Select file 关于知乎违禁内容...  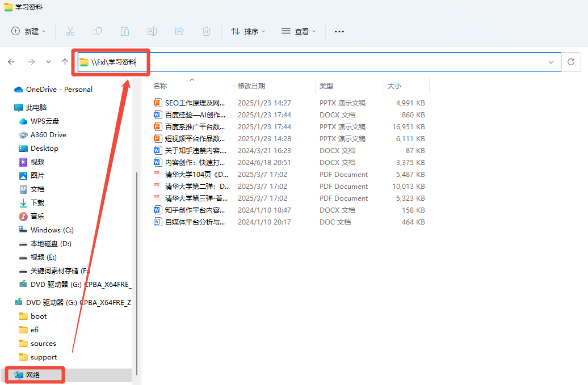tap(196, 151)
